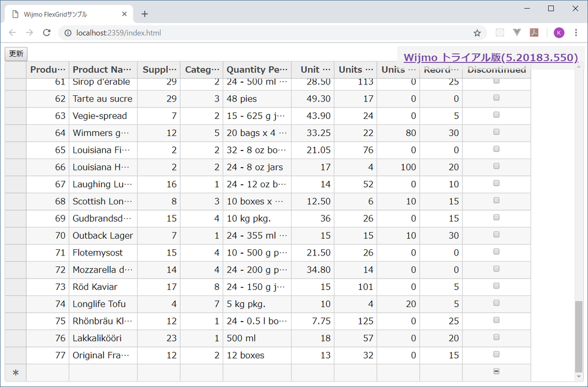Select the product ID cell '77'

(48, 356)
